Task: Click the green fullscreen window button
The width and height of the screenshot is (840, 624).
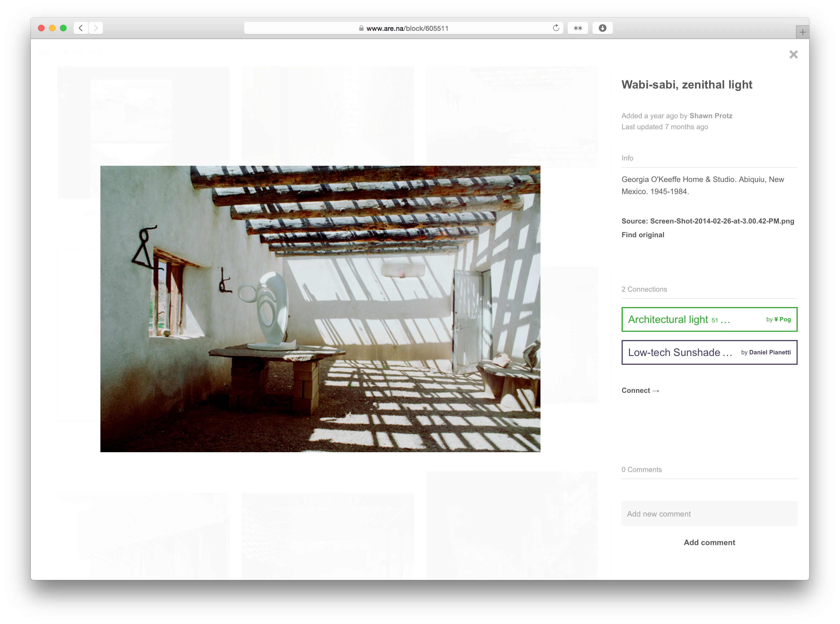Action: tap(63, 28)
